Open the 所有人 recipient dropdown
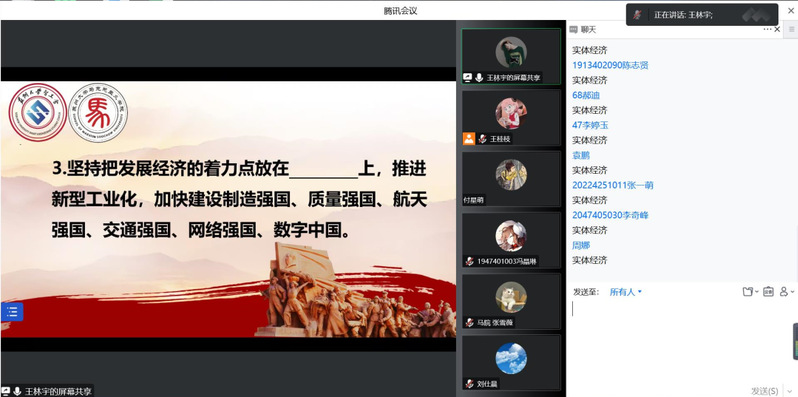This screenshot has height=397, width=798. point(625,292)
